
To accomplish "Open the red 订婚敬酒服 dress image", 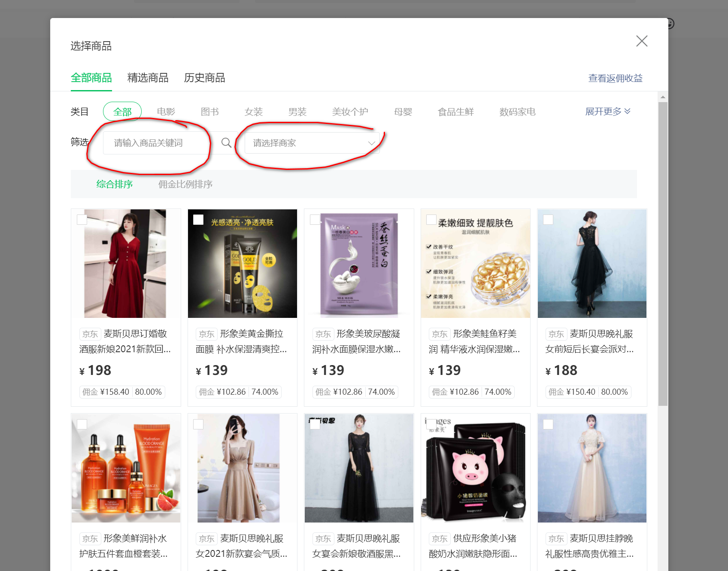I will tap(126, 263).
